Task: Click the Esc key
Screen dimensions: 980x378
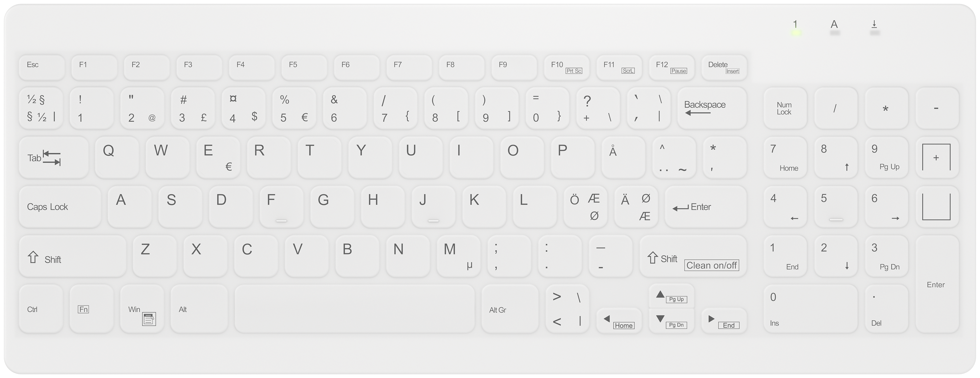Action: click(41, 67)
